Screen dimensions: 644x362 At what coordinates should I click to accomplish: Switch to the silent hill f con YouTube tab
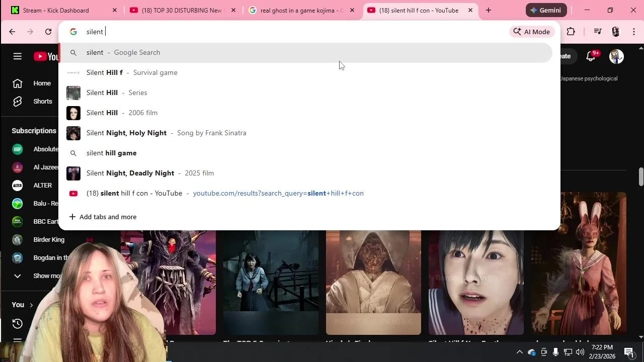click(420, 10)
